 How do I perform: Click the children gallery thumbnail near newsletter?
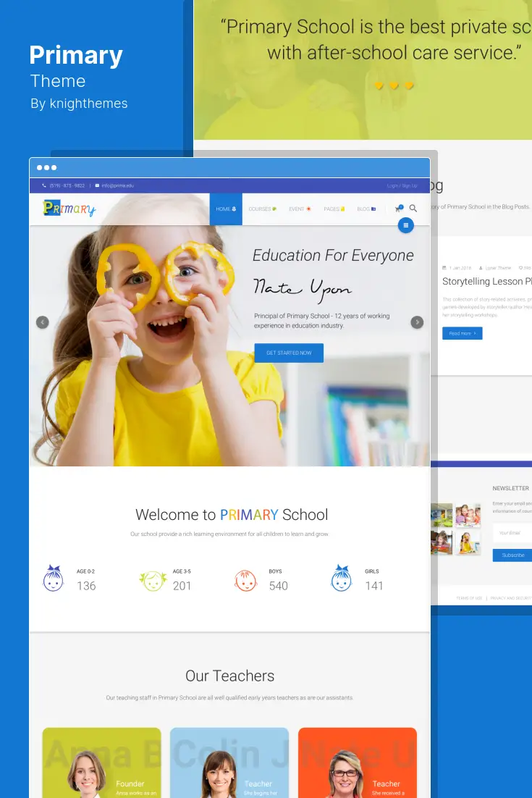pyautogui.click(x=468, y=515)
